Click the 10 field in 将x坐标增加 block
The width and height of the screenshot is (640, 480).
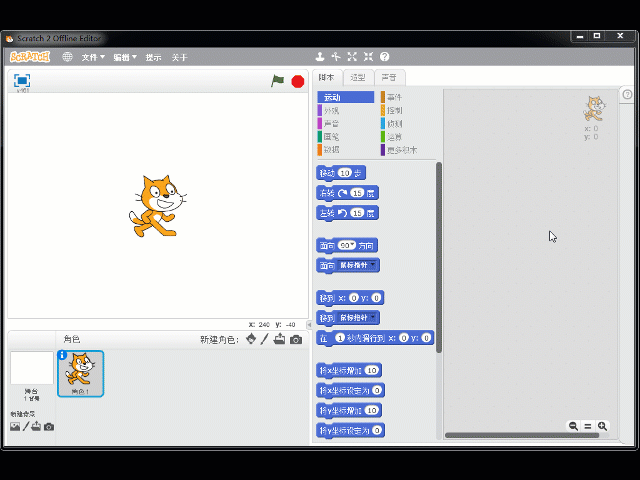pyautogui.click(x=371, y=370)
